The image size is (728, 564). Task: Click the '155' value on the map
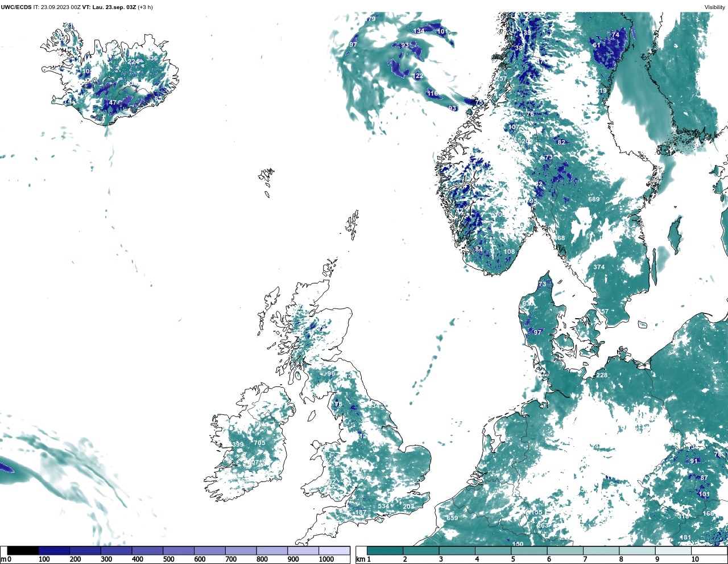tap(536, 513)
